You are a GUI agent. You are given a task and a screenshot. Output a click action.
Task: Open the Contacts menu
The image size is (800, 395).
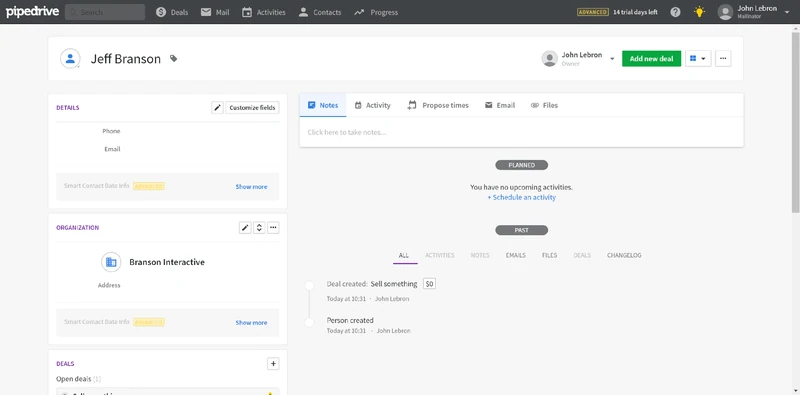320,12
